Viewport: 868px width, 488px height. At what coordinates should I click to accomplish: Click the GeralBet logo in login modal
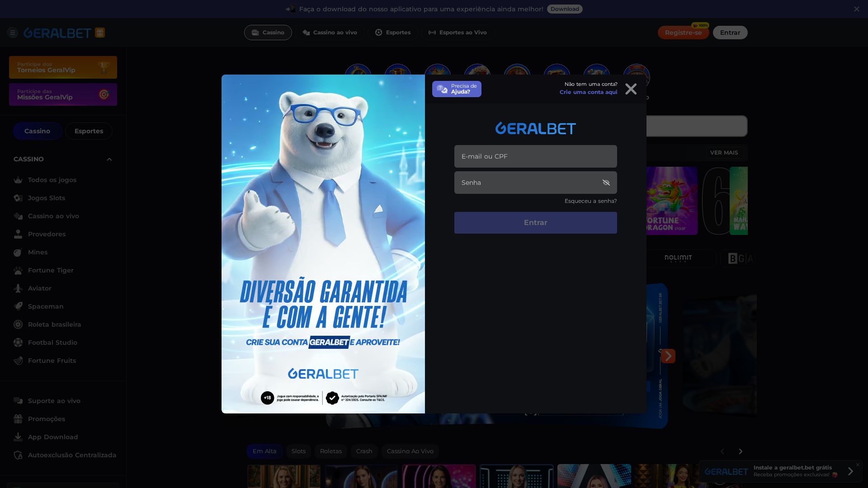click(x=535, y=128)
